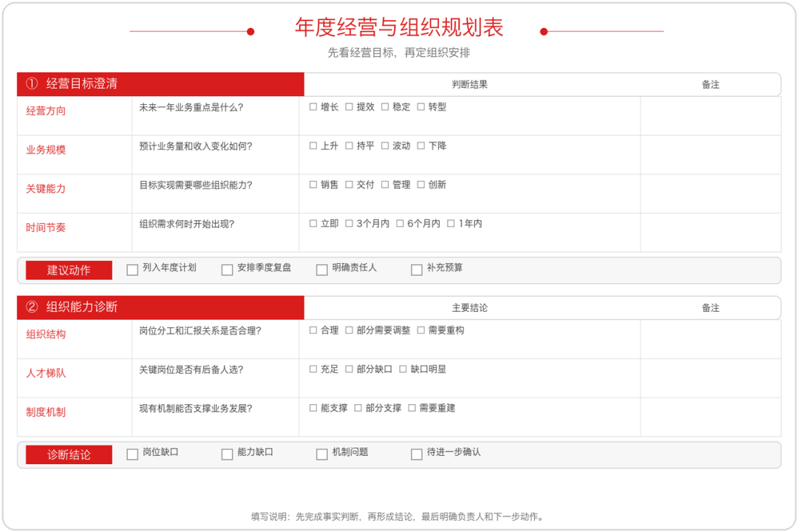Tick the 缺口明显 checkbox
Screen dimensions: 798x532
coord(403,369)
